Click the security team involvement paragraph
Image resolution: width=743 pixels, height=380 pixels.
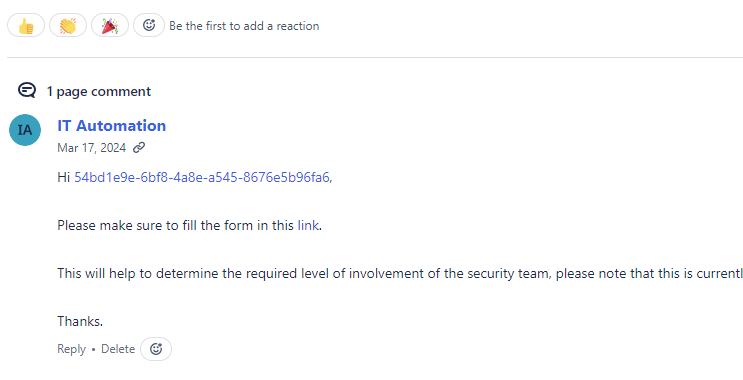[x=400, y=273]
